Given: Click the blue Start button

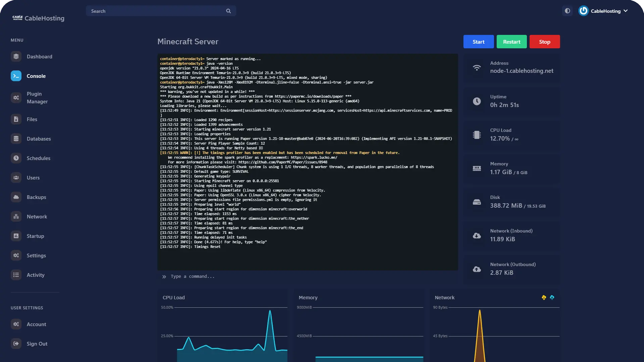Looking at the screenshot, I should click(x=479, y=42).
